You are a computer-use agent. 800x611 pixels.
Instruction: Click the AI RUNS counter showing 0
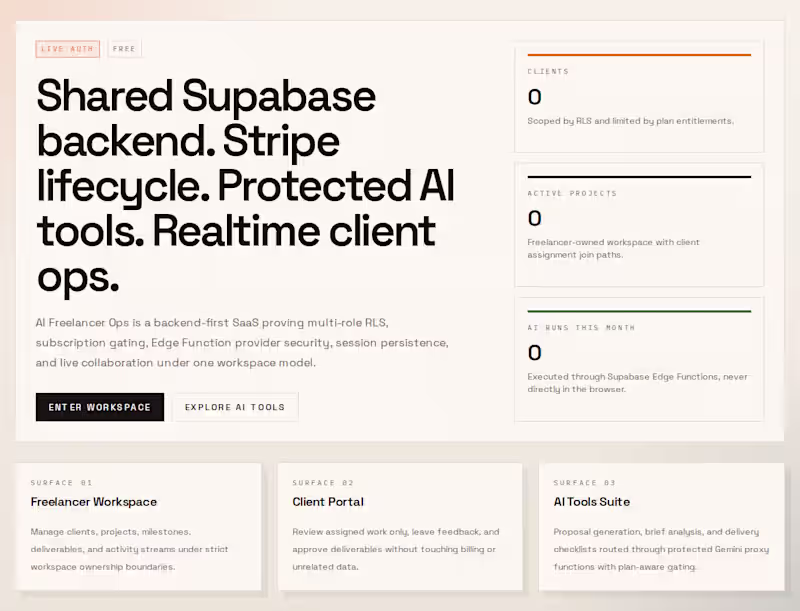click(534, 352)
